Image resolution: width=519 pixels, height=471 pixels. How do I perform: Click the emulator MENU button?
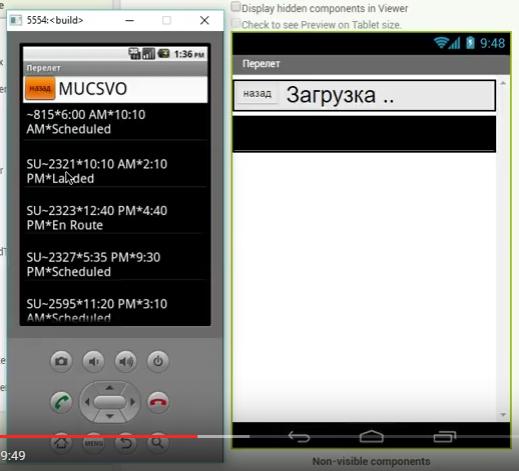coord(93,443)
